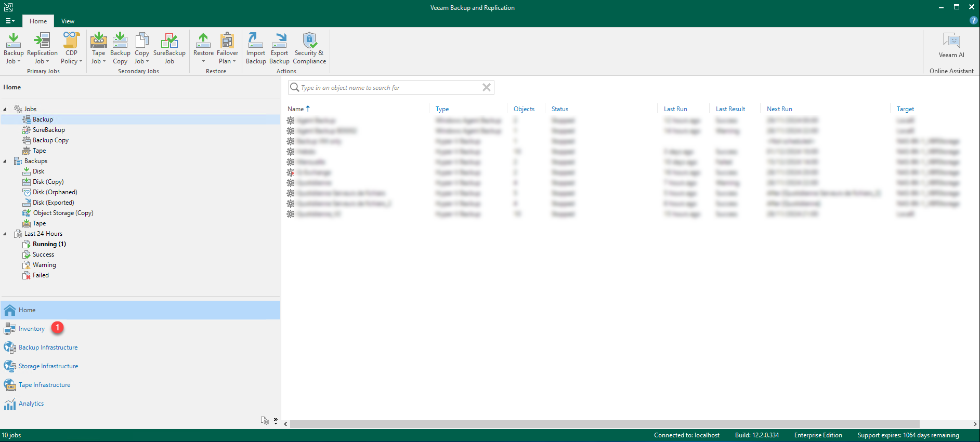Image resolution: width=980 pixels, height=442 pixels.
Task: Sort jobs by Last Run column
Action: point(675,109)
